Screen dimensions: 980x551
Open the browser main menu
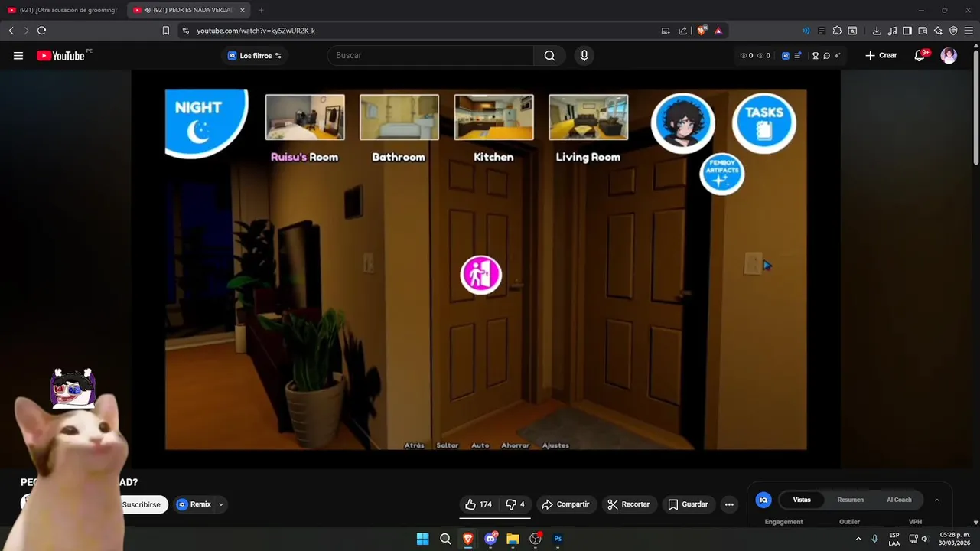tap(969, 31)
